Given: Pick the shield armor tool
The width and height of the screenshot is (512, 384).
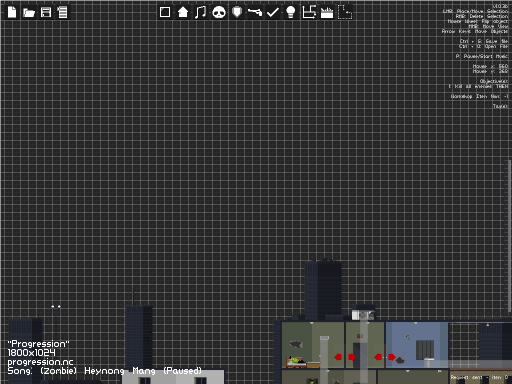Looking at the screenshot, I should click(237, 12).
